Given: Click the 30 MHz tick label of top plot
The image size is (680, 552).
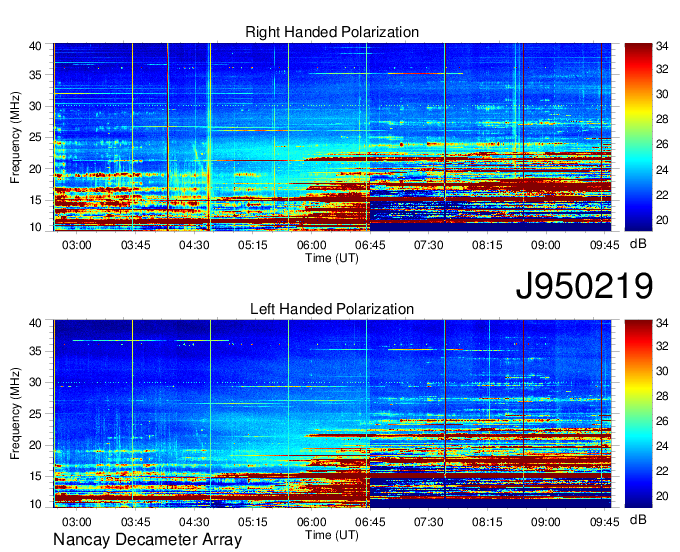Looking at the screenshot, I should [36, 106].
